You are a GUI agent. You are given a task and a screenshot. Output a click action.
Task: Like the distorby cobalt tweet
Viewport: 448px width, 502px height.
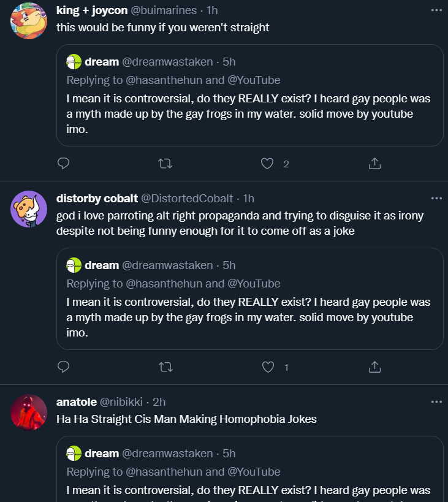[x=267, y=367]
